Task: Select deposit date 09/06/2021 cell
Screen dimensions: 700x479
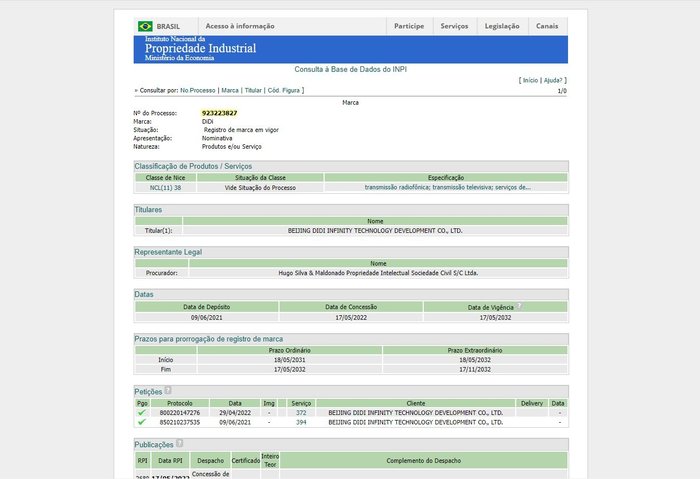Action: pyautogui.click(x=206, y=317)
